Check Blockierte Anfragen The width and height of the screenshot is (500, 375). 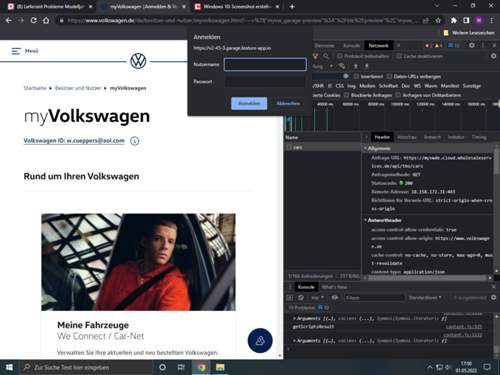[x=346, y=95]
